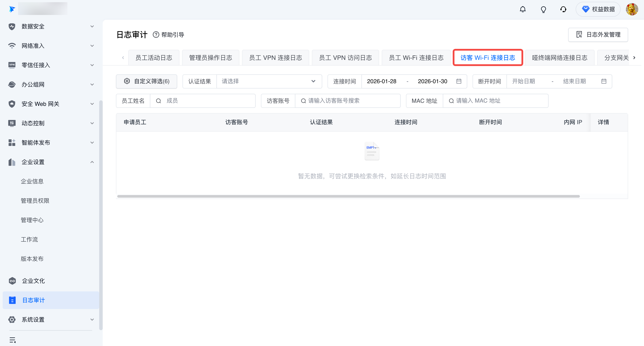Collapse the sidebar with the menu icon

(x=13, y=340)
